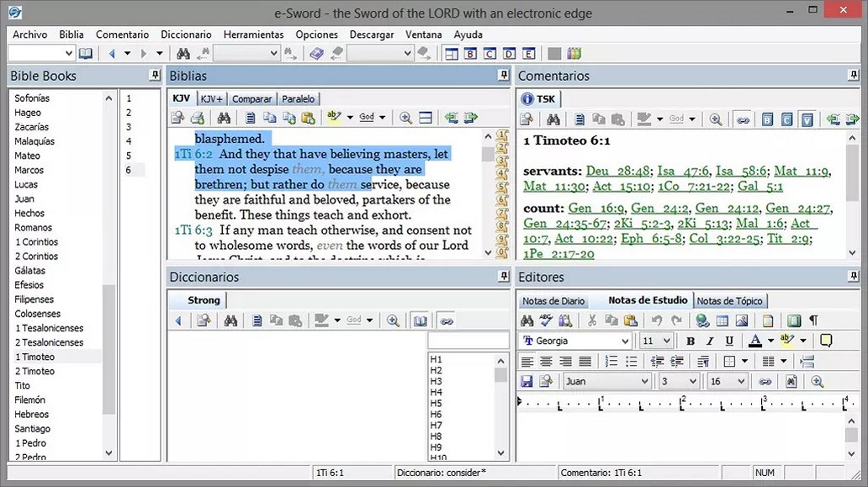This screenshot has height=487, width=868.
Task: Open the Eph 6:5-8 cross-reference link
Action: pyautogui.click(x=651, y=239)
